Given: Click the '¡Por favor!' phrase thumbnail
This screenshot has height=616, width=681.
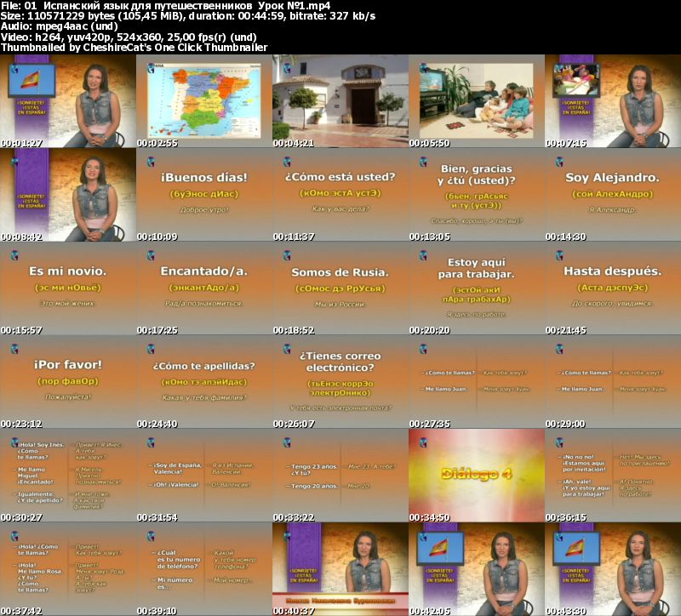Looking at the screenshot, I should coord(67,382).
